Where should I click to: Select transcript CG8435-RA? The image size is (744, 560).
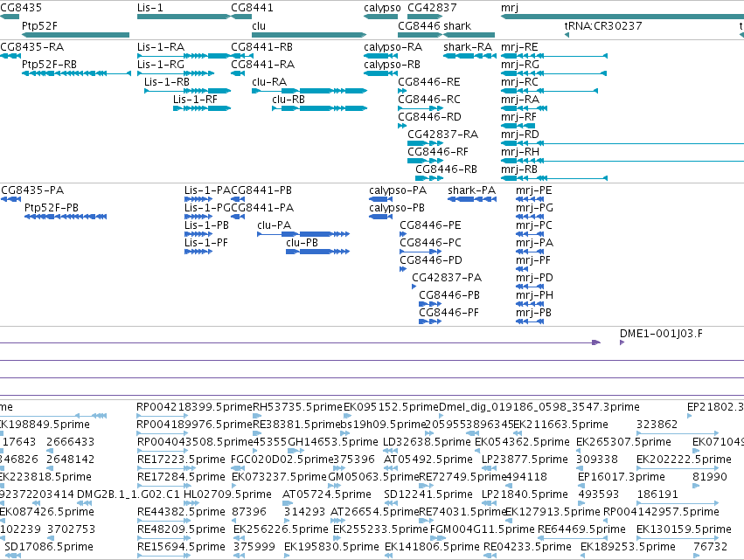click(31, 47)
